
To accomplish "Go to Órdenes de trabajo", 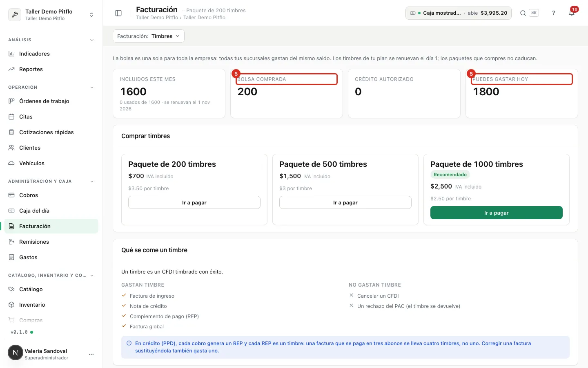I will tap(51, 101).
